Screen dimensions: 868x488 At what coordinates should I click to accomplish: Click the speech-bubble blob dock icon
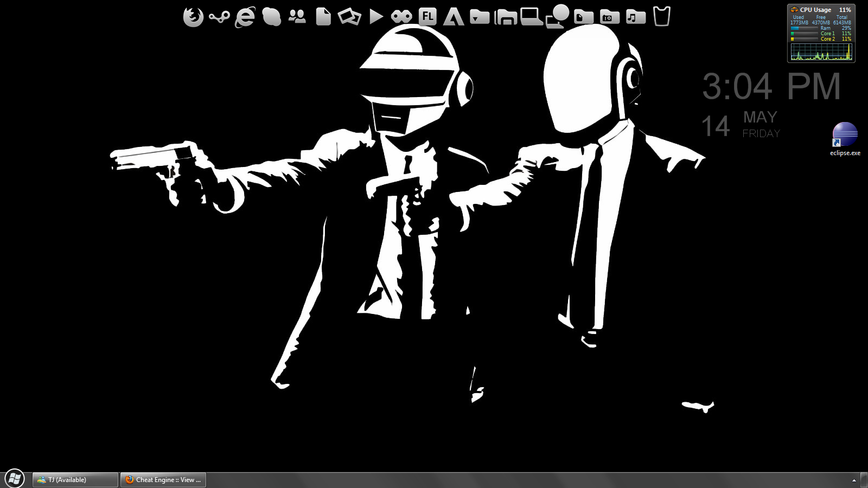tap(271, 16)
